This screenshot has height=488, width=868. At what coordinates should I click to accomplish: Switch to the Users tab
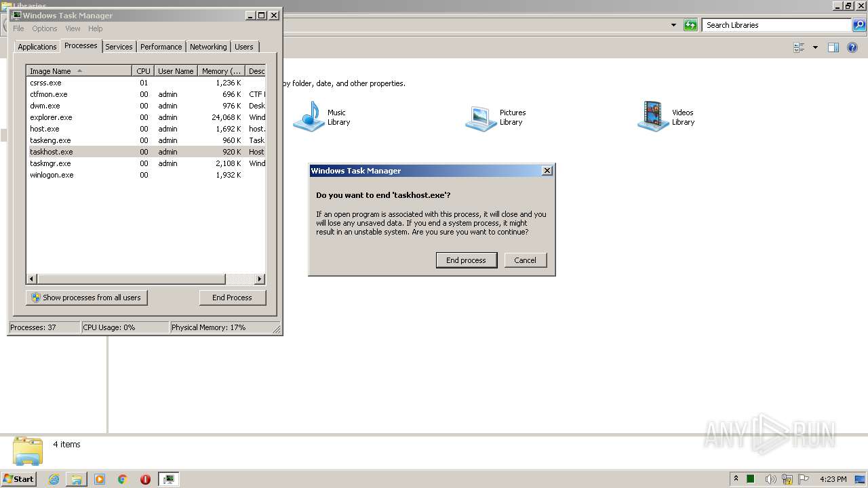(244, 47)
